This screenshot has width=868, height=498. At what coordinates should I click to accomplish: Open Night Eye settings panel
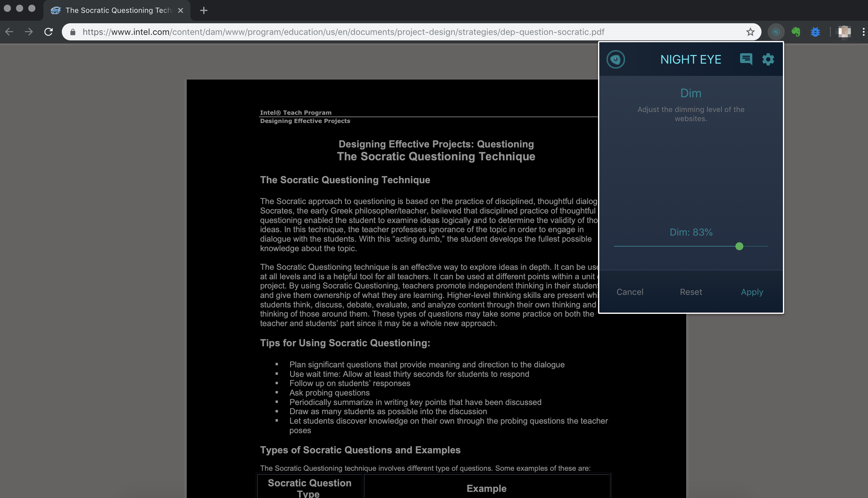point(769,59)
